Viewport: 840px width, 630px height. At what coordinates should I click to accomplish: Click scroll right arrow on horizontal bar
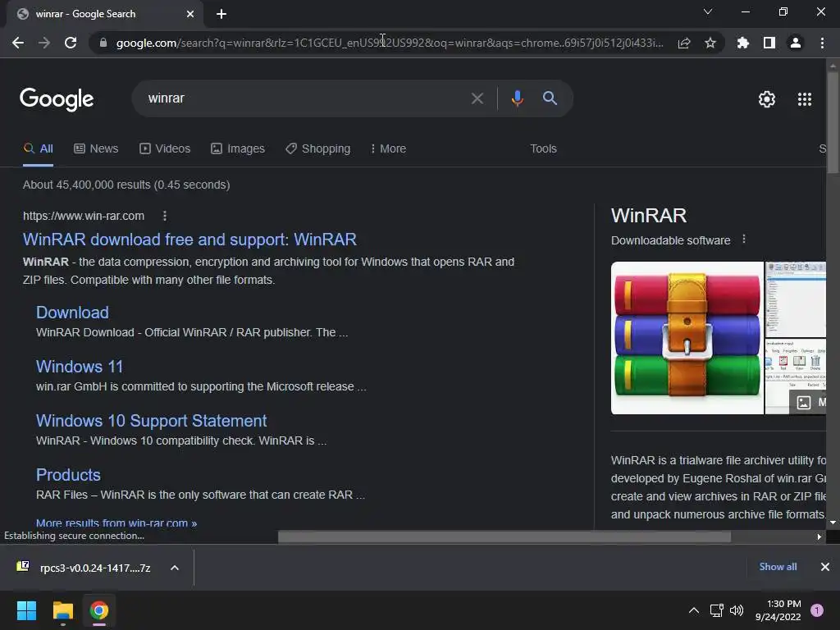[x=819, y=536]
